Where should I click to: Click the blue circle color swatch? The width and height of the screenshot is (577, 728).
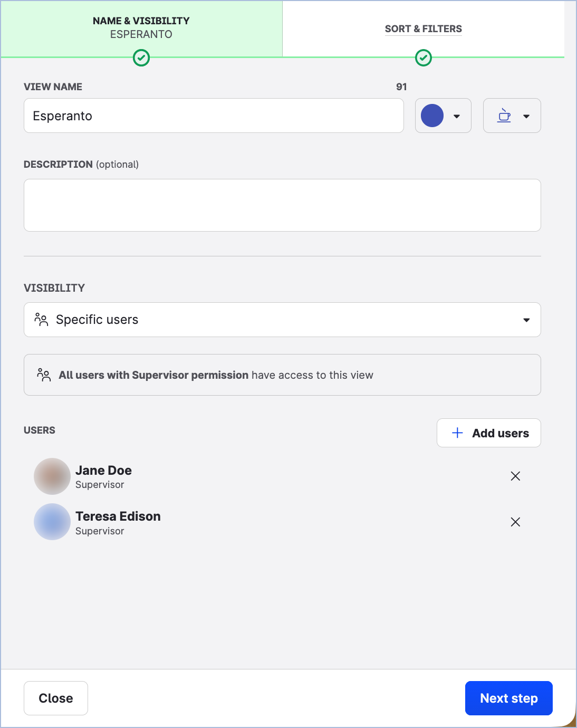(432, 116)
